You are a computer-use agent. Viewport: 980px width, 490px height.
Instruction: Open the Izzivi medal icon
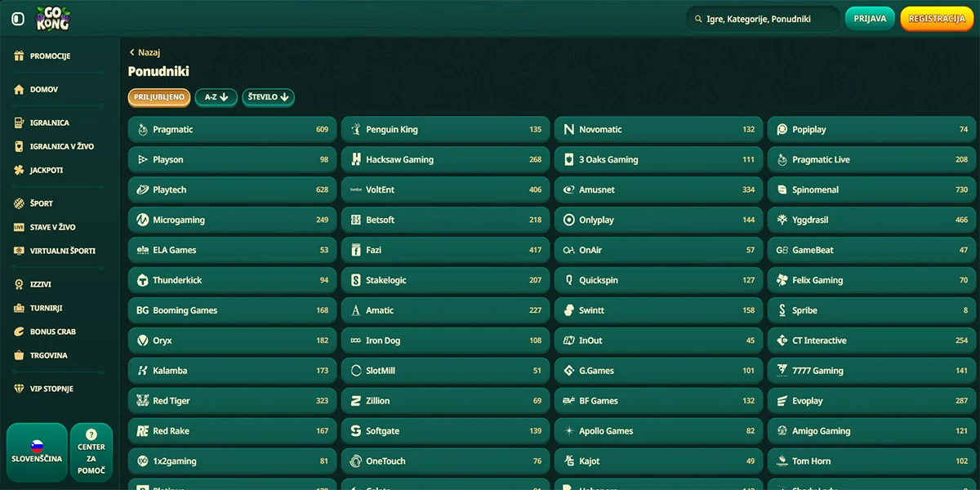coord(19,284)
